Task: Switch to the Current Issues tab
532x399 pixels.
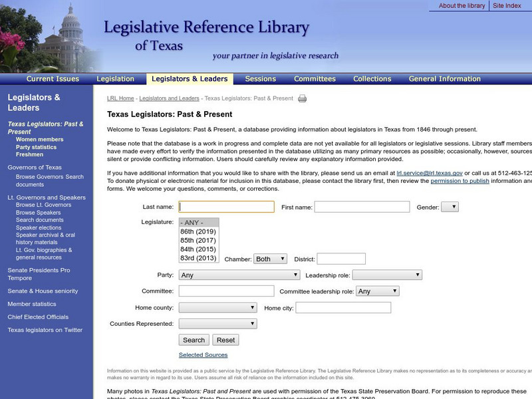Action: click(x=53, y=78)
